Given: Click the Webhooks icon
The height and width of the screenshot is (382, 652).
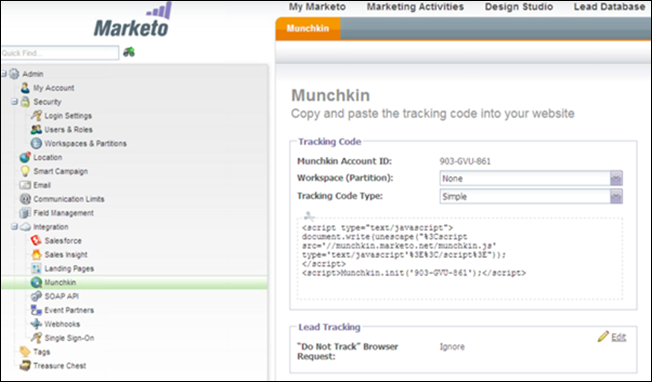Looking at the screenshot, I should [36, 324].
